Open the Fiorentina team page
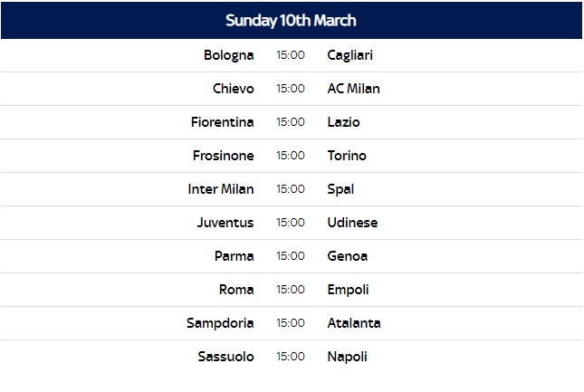 pos(223,122)
